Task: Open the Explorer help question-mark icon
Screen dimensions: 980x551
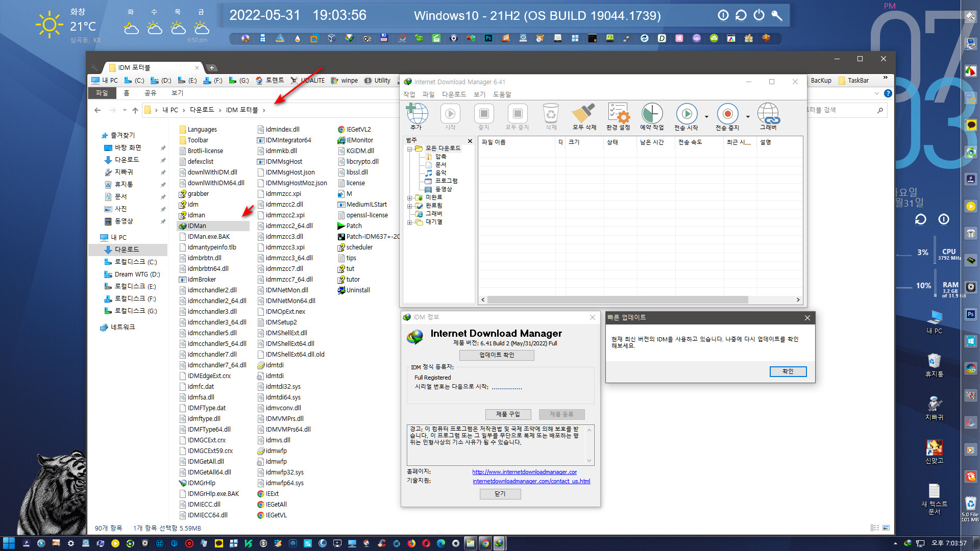Action: click(888, 93)
